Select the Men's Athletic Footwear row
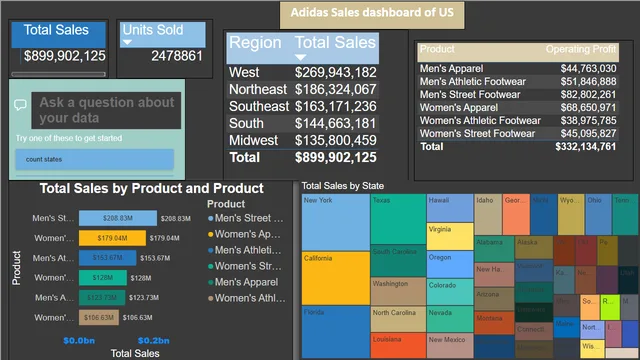The height and width of the screenshot is (360, 640). coord(518,82)
